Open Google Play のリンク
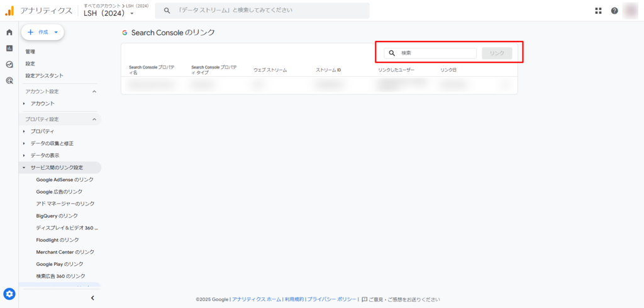 [60, 264]
